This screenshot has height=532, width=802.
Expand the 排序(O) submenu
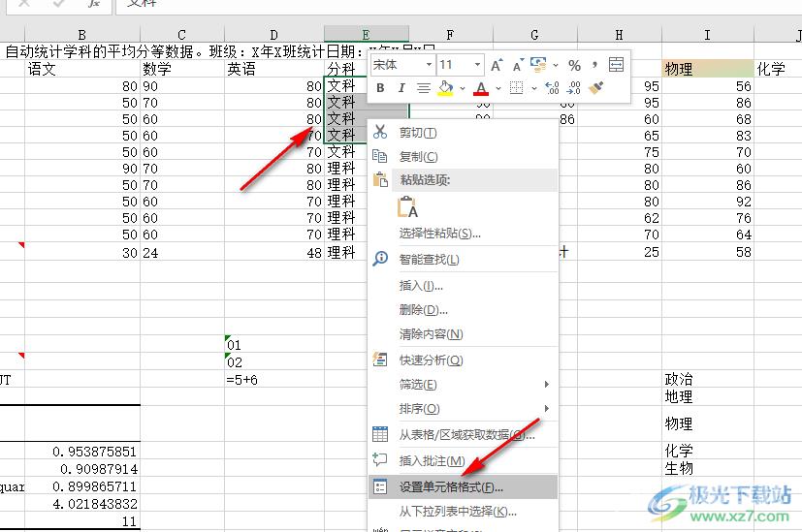point(464,409)
